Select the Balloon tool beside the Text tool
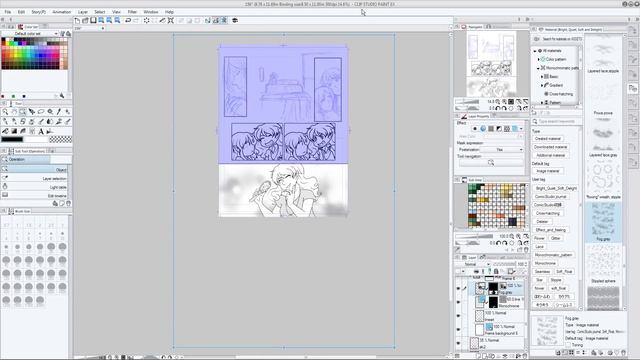The width and height of the screenshot is (640, 360). (x=50, y=131)
